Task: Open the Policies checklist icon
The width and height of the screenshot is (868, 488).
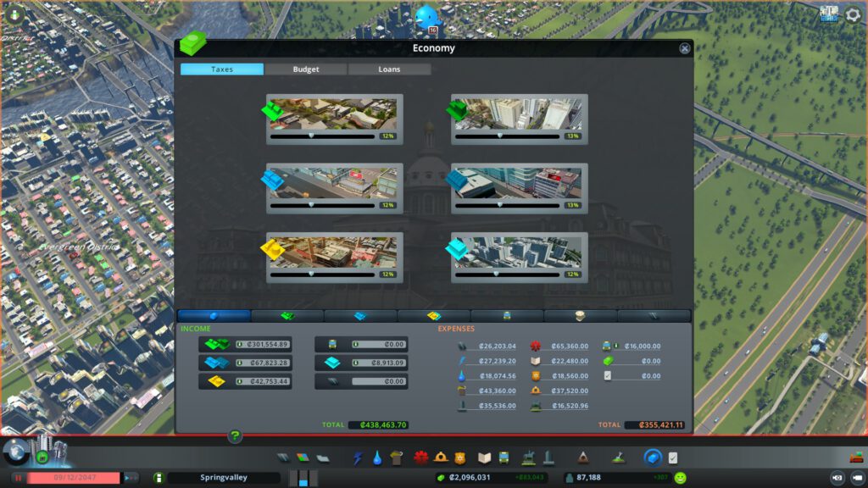Action: (672, 458)
